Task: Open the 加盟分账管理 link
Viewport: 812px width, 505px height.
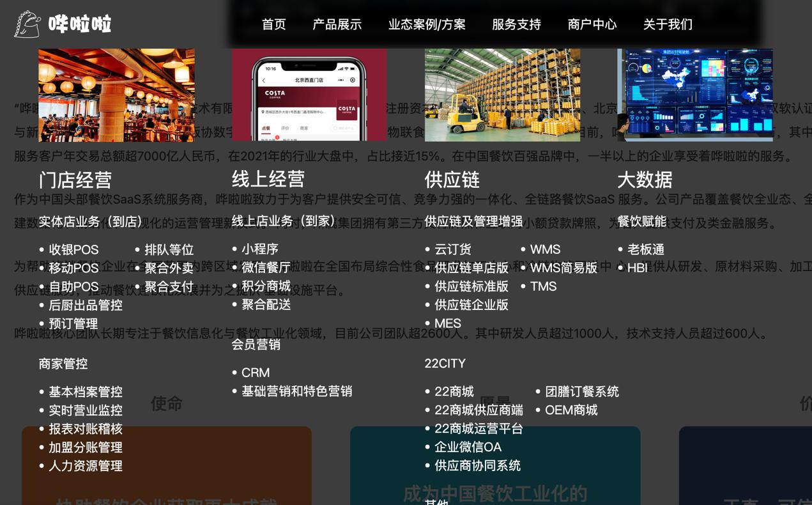Action: (86, 447)
